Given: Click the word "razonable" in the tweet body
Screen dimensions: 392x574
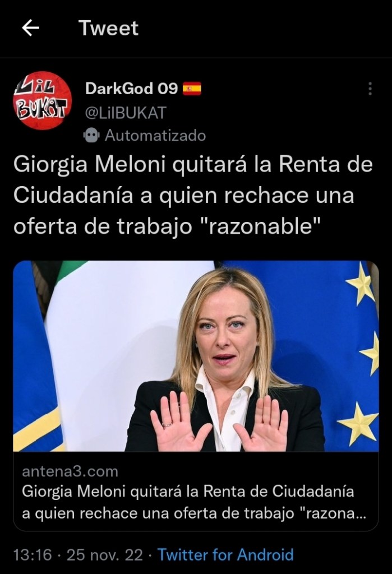Looking at the screenshot, I should (261, 226).
